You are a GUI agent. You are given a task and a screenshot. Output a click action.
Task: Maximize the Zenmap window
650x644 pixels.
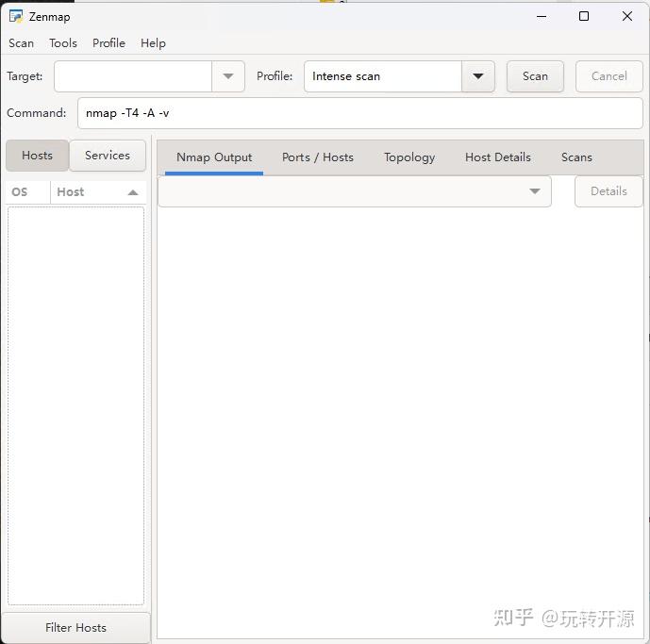[584, 17]
